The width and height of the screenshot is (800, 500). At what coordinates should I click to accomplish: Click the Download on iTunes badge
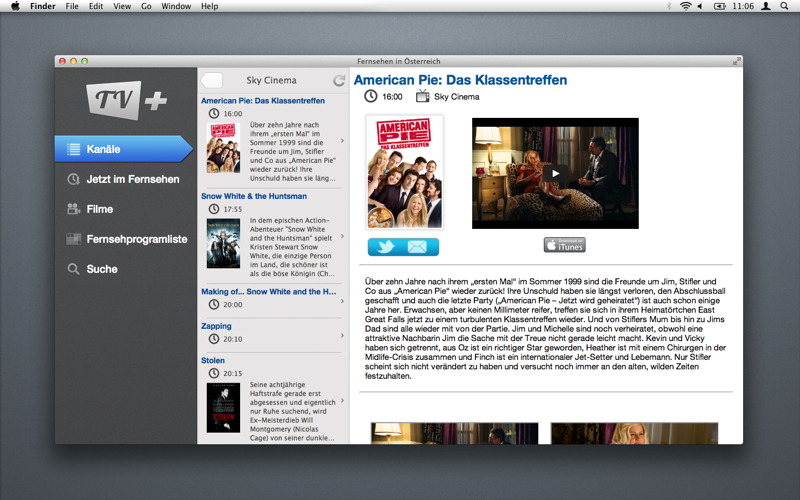(564, 245)
